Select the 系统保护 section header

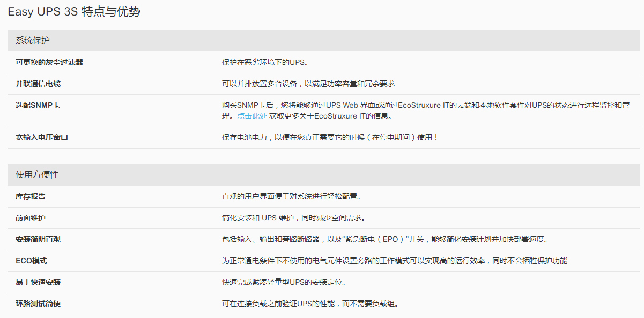(33, 41)
